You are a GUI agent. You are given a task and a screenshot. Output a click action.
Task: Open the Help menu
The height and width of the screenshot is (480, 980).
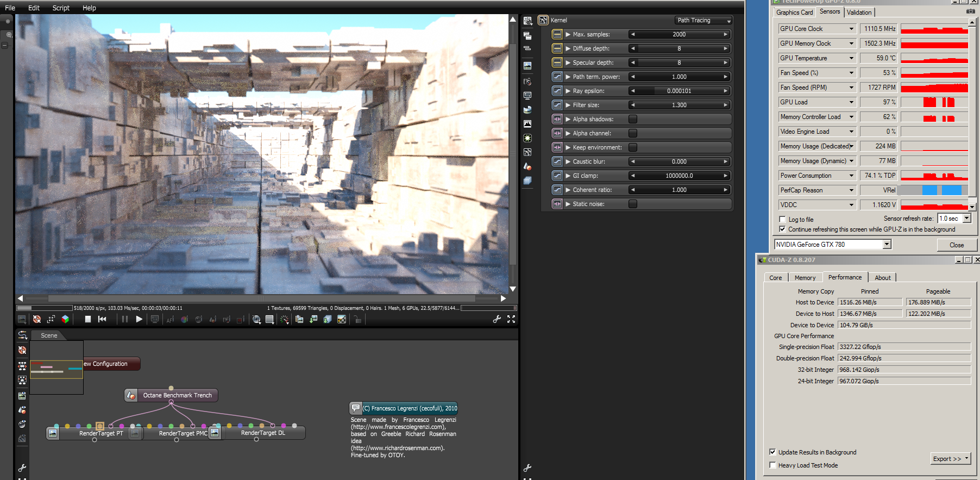pyautogui.click(x=89, y=8)
